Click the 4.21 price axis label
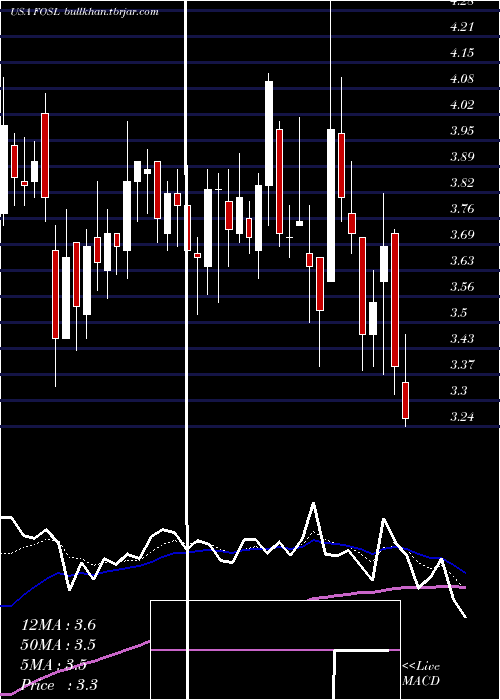 click(462, 27)
